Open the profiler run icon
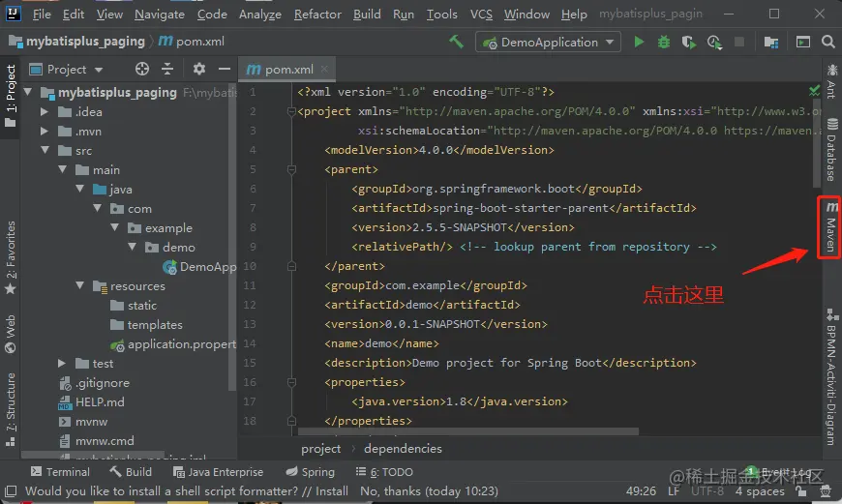 [714, 42]
